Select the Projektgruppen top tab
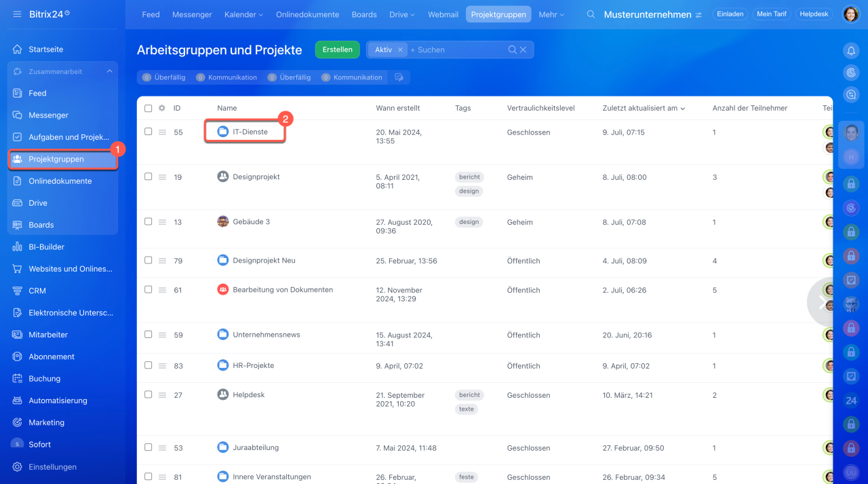Screen dimensions: 868x484 [x=498, y=14]
